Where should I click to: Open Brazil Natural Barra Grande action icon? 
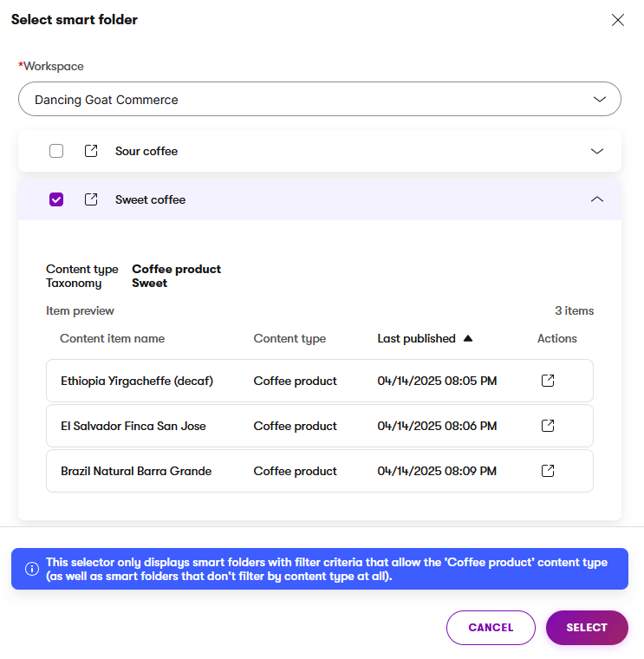pos(548,471)
